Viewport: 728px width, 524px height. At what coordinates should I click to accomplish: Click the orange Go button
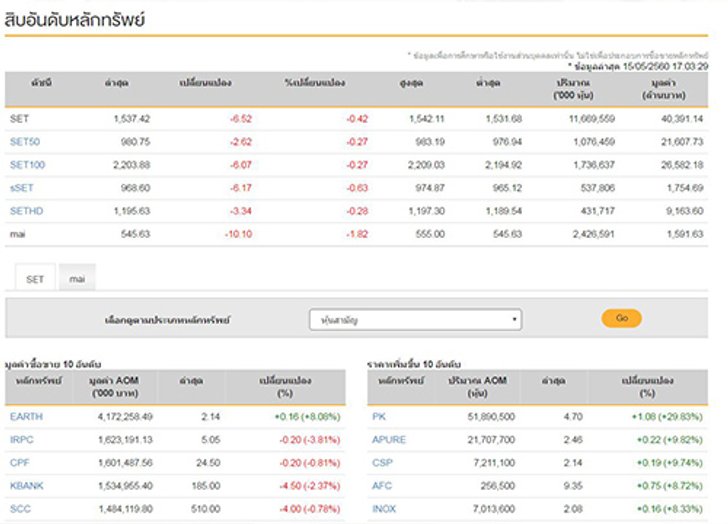622,318
